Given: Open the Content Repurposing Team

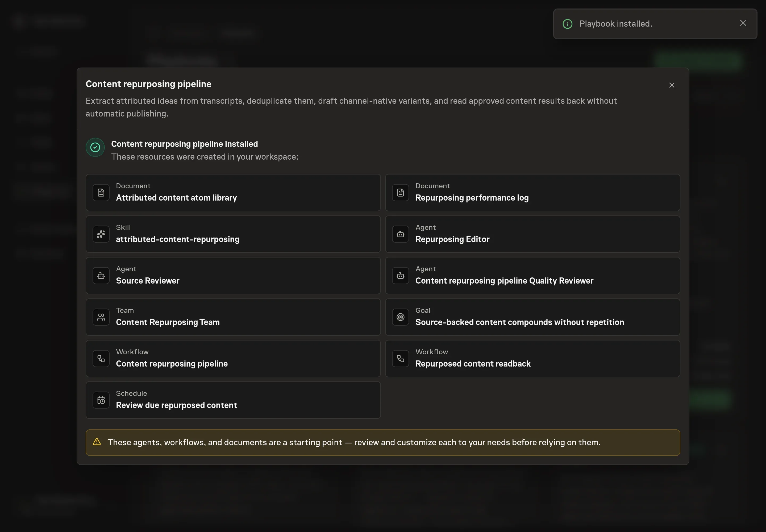Looking at the screenshot, I should 233,317.
